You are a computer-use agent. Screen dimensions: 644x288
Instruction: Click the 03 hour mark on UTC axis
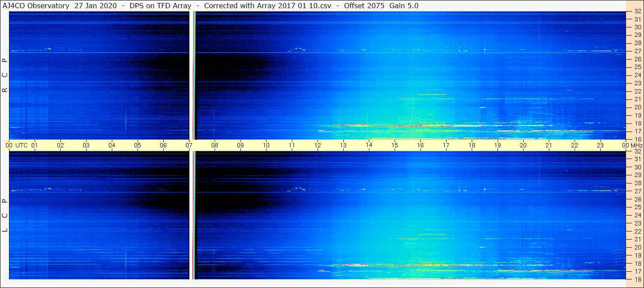pyautogui.click(x=86, y=145)
